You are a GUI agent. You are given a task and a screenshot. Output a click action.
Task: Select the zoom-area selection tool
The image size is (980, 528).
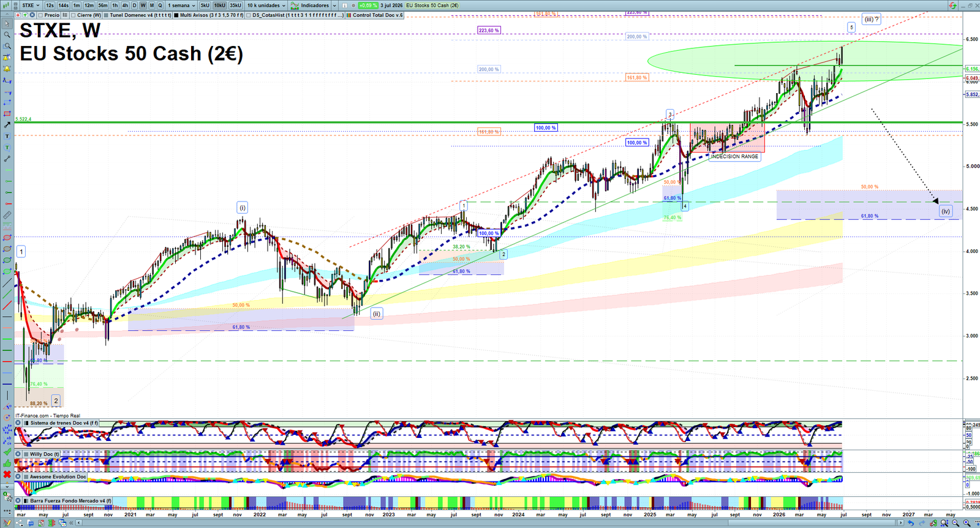click(x=7, y=46)
